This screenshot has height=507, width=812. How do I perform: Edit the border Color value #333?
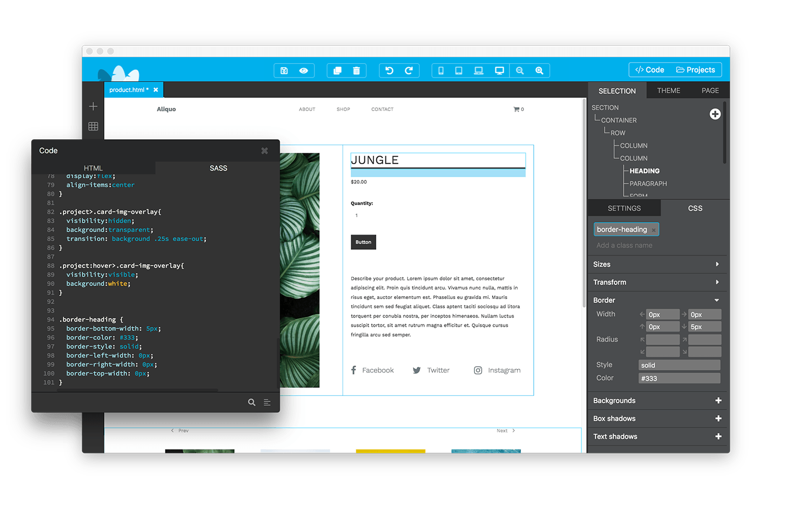tap(679, 378)
